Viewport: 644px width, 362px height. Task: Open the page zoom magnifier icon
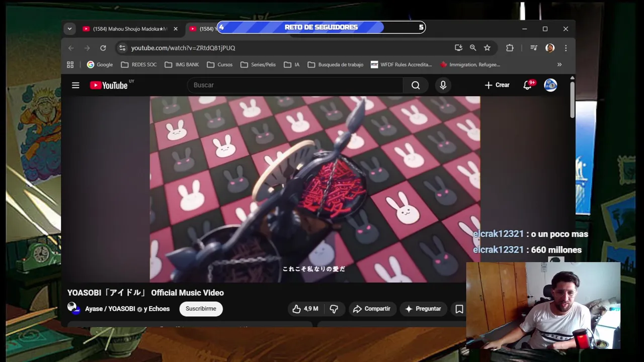pyautogui.click(x=473, y=48)
